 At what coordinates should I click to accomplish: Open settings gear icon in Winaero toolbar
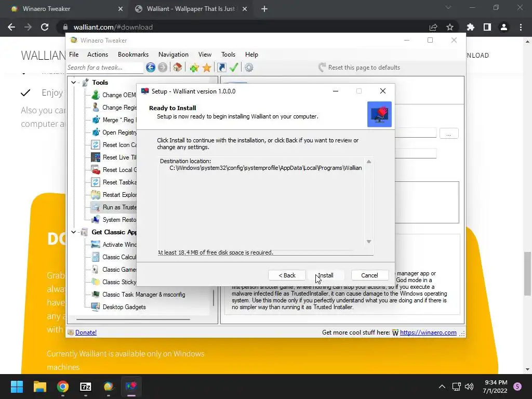(x=249, y=68)
